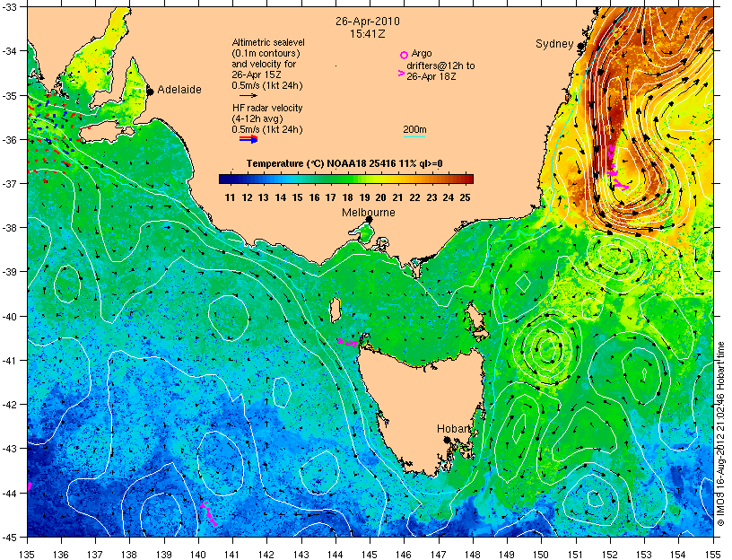The height and width of the screenshot is (560, 732).
Task: Click the longitude axis label 155
Action: tap(712, 555)
